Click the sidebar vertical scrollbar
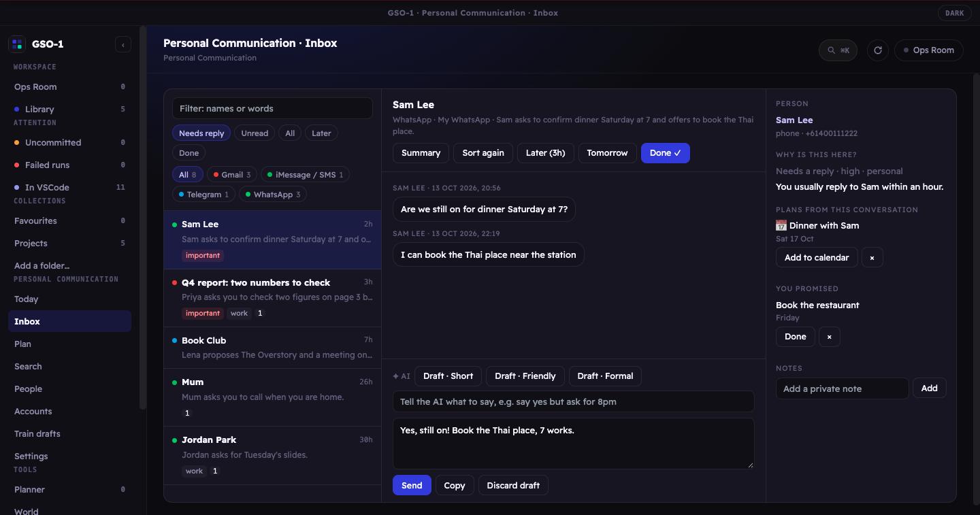 pyautogui.click(x=143, y=218)
